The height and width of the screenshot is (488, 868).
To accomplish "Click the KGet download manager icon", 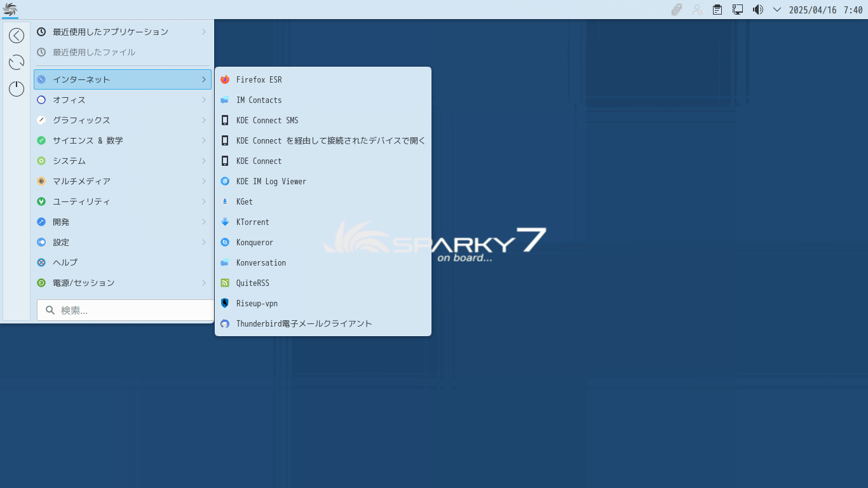I will coord(225,201).
